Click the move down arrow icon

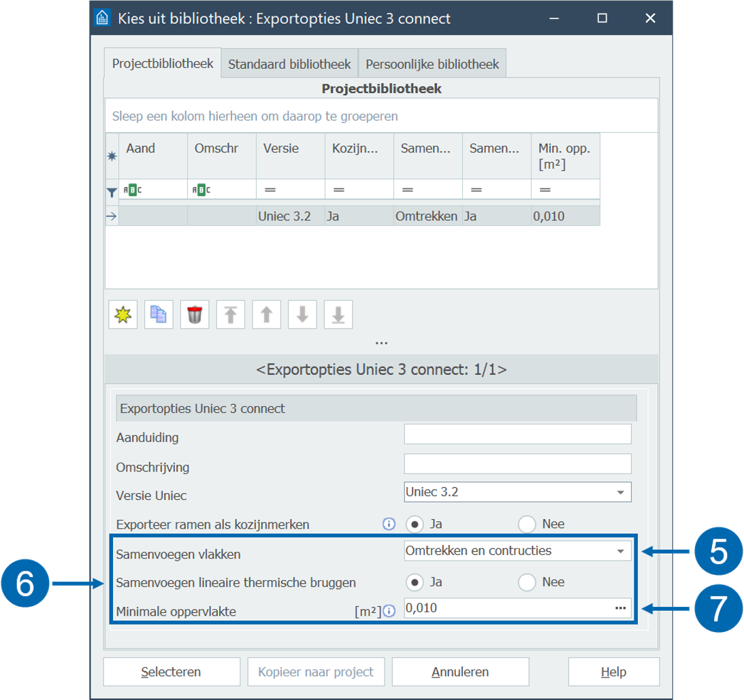click(302, 315)
